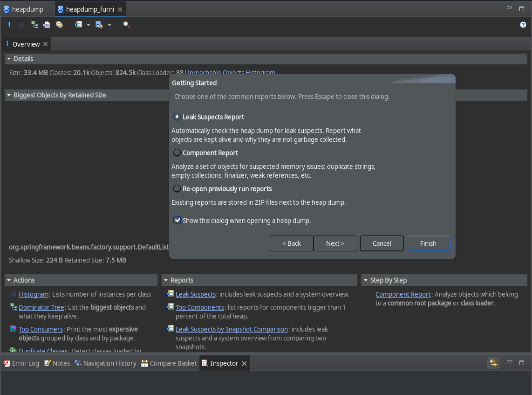Open the Dominator Tree link
Viewport: 532px width, 395px height.
(41, 307)
